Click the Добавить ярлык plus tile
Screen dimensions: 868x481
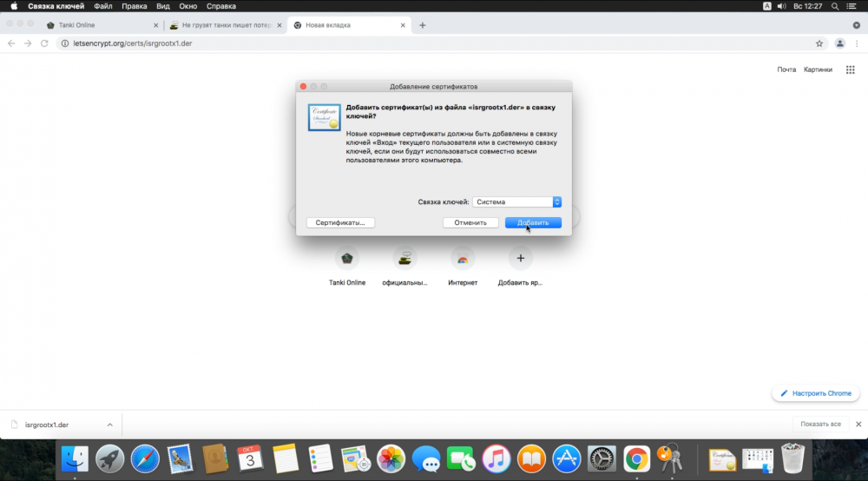click(x=520, y=266)
